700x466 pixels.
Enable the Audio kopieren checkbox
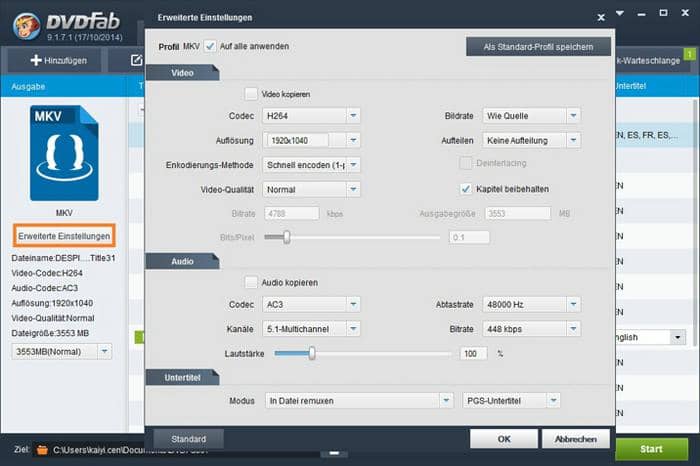pos(251,282)
